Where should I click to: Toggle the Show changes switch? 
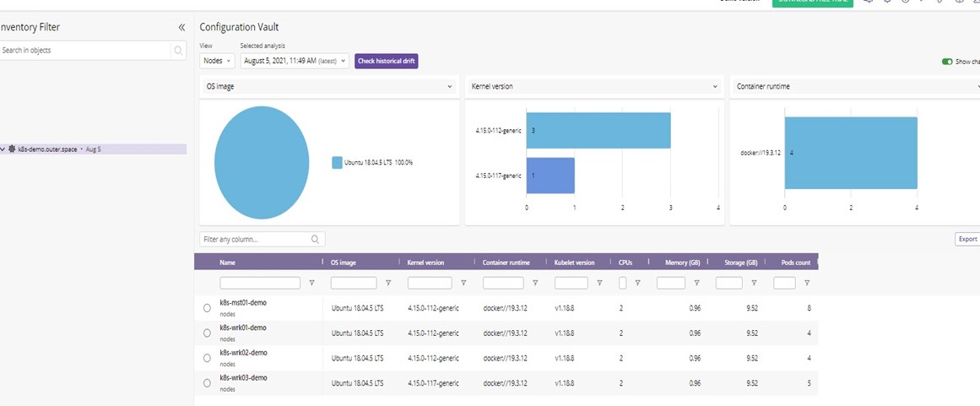pyautogui.click(x=947, y=62)
